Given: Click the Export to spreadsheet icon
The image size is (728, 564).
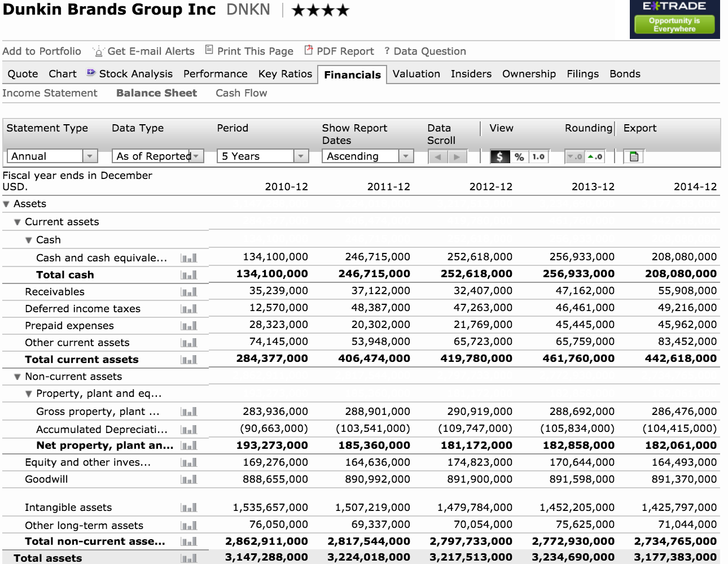Looking at the screenshot, I should tap(634, 156).
